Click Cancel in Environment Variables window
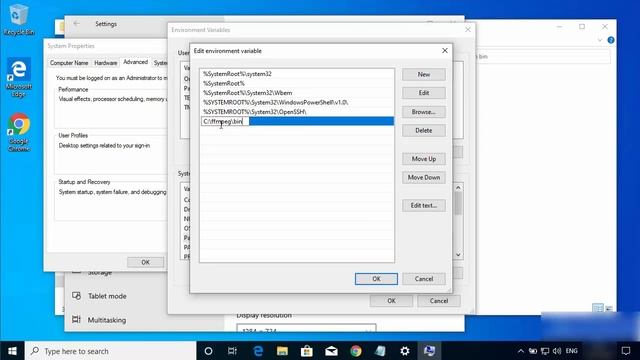 (x=439, y=301)
